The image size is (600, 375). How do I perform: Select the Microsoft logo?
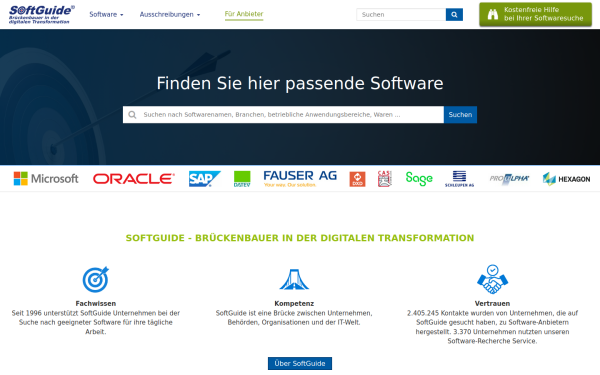[46, 179]
